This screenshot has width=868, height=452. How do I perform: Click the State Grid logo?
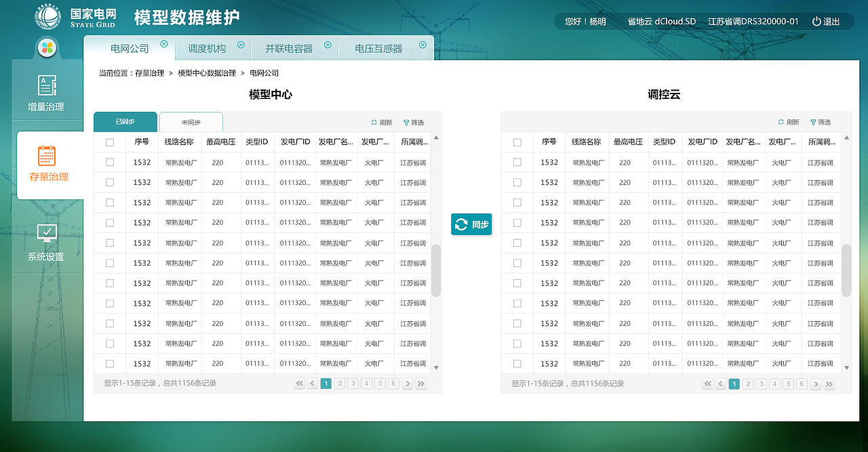(47, 16)
